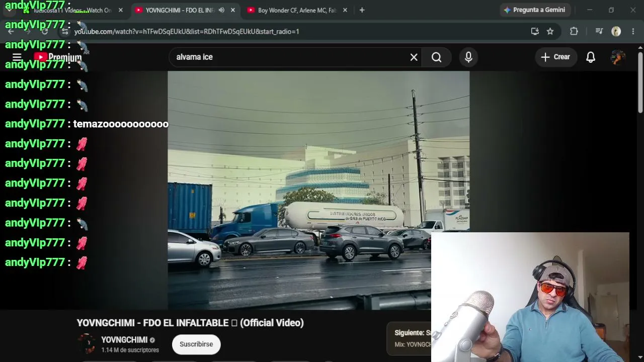The width and height of the screenshot is (644, 362).
Task: Open the browser Extensions puzzle icon
Action: point(574,31)
